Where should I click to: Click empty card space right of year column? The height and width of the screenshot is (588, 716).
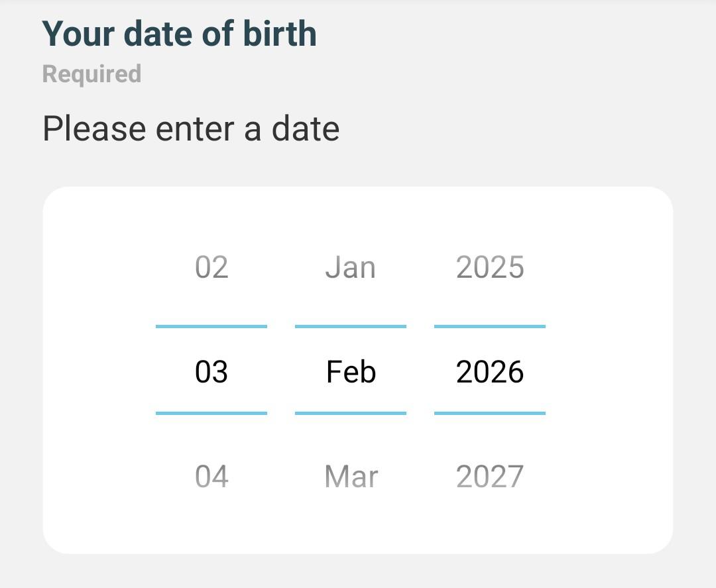(610, 371)
